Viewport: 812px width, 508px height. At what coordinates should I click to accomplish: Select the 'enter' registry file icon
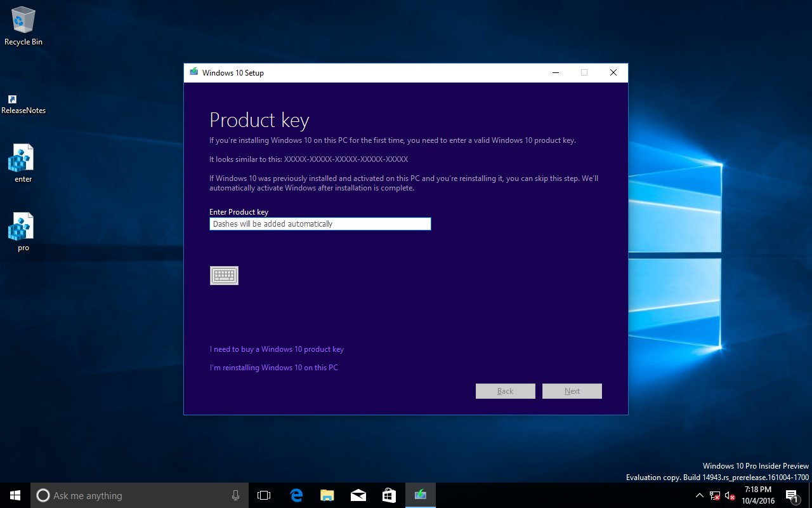pyautogui.click(x=23, y=164)
